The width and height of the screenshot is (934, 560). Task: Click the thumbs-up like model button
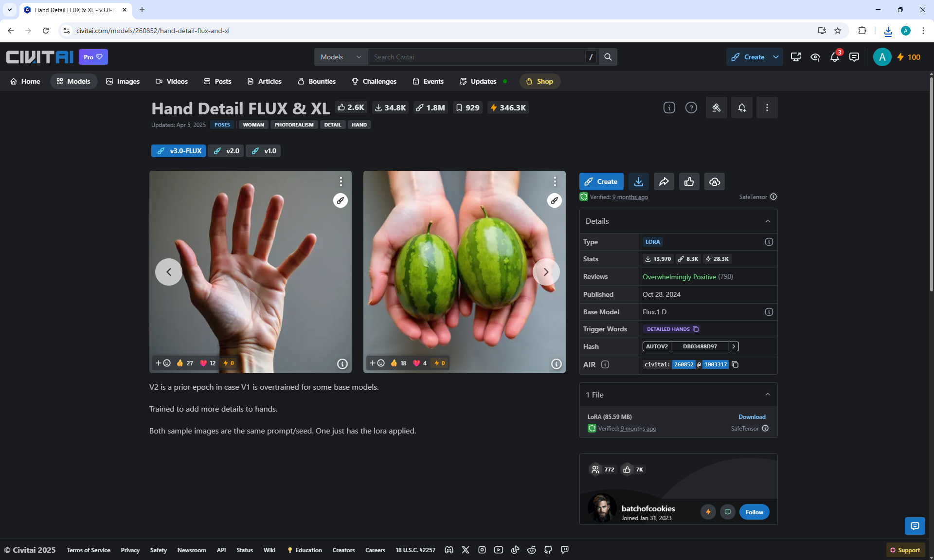click(689, 181)
